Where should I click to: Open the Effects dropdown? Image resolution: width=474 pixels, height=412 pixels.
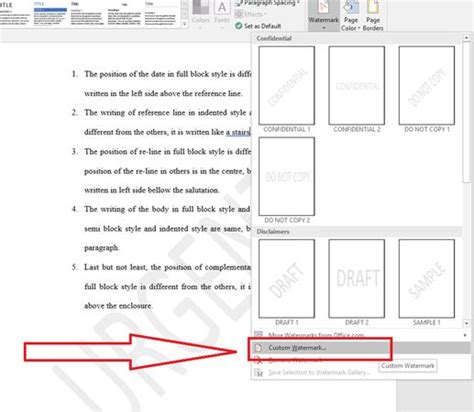pyautogui.click(x=251, y=14)
